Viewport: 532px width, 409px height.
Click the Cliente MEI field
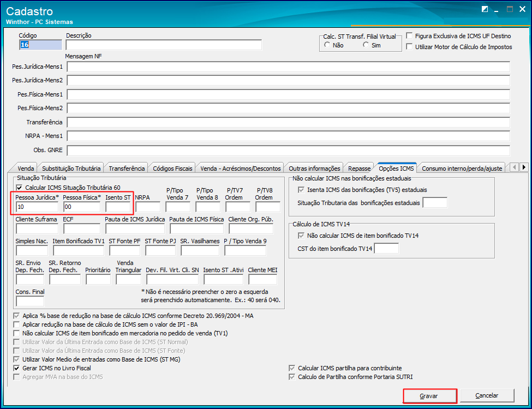(x=262, y=279)
